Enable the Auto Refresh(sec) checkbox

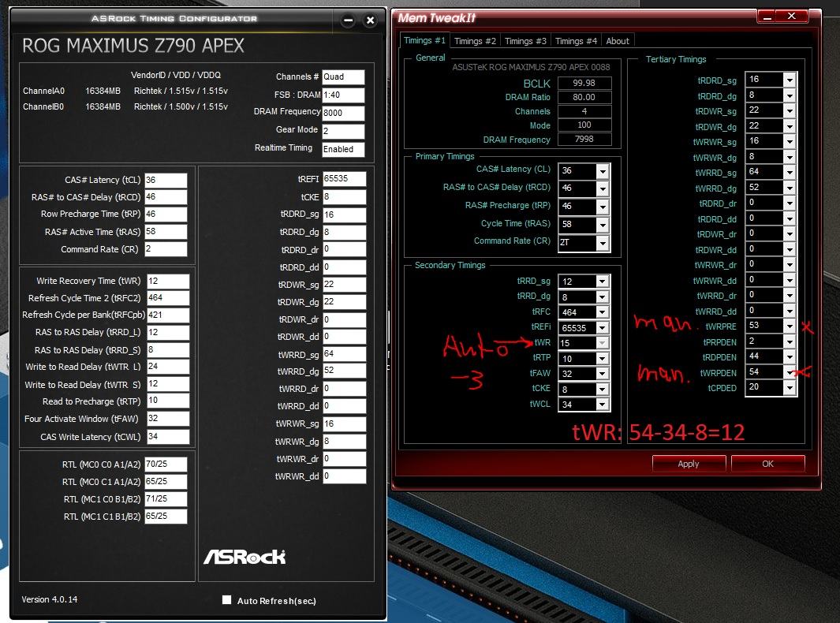point(226,600)
